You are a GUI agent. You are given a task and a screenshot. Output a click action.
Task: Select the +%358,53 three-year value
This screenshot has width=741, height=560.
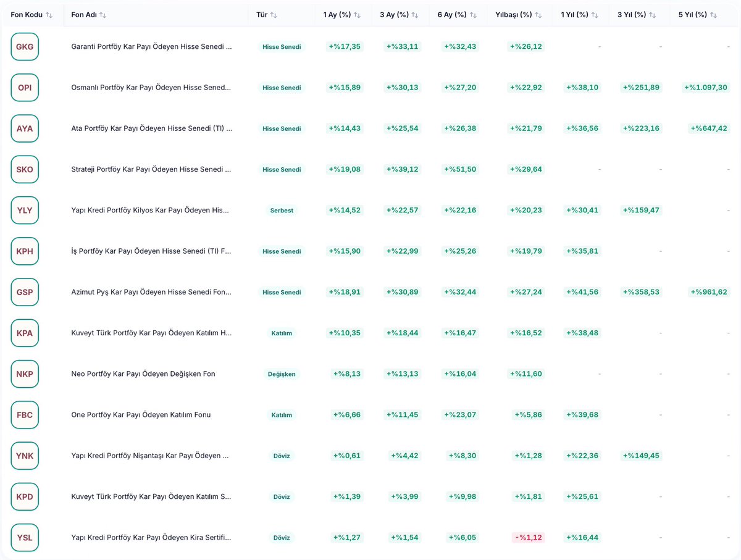click(641, 292)
